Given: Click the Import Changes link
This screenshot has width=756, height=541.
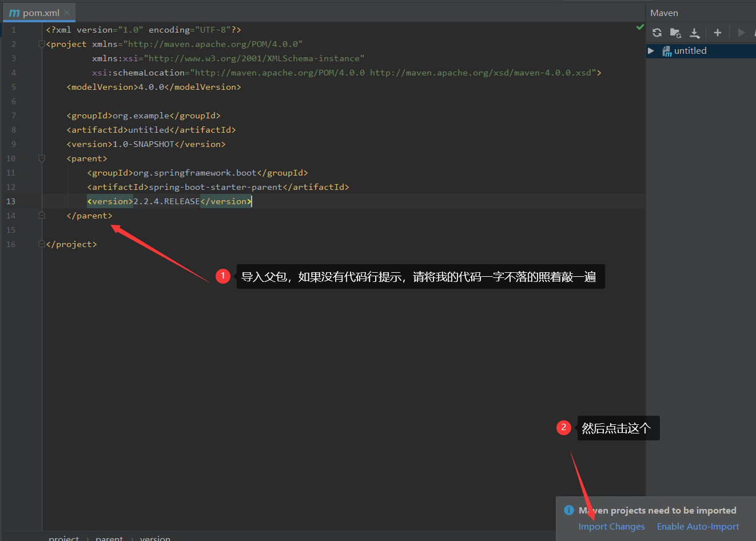Looking at the screenshot, I should pyautogui.click(x=611, y=527).
